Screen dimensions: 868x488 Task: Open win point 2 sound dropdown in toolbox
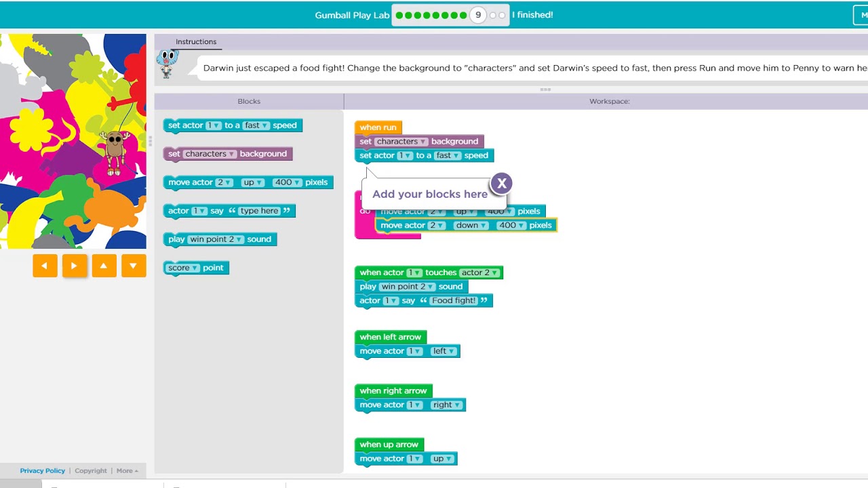[216, 239]
